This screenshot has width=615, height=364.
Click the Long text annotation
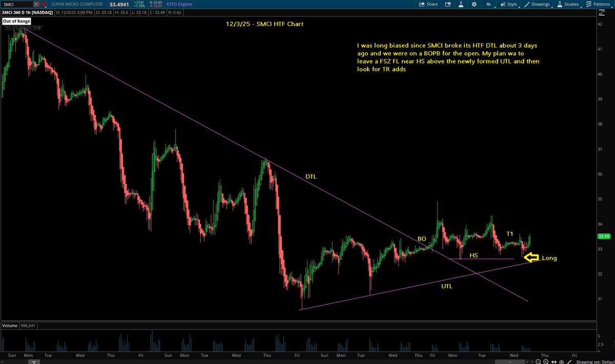click(549, 258)
